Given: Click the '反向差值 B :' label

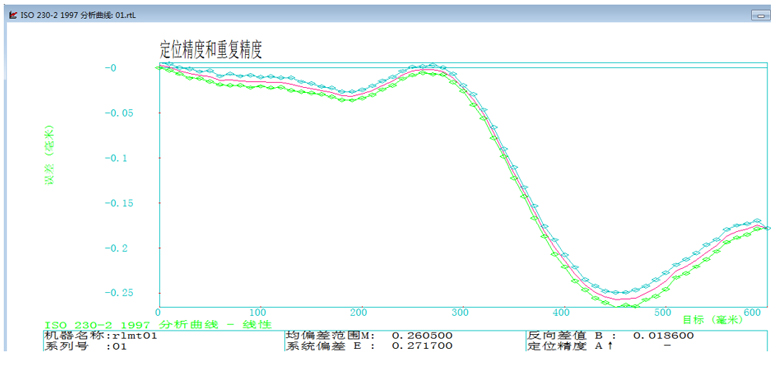Looking at the screenshot, I should (573, 336).
